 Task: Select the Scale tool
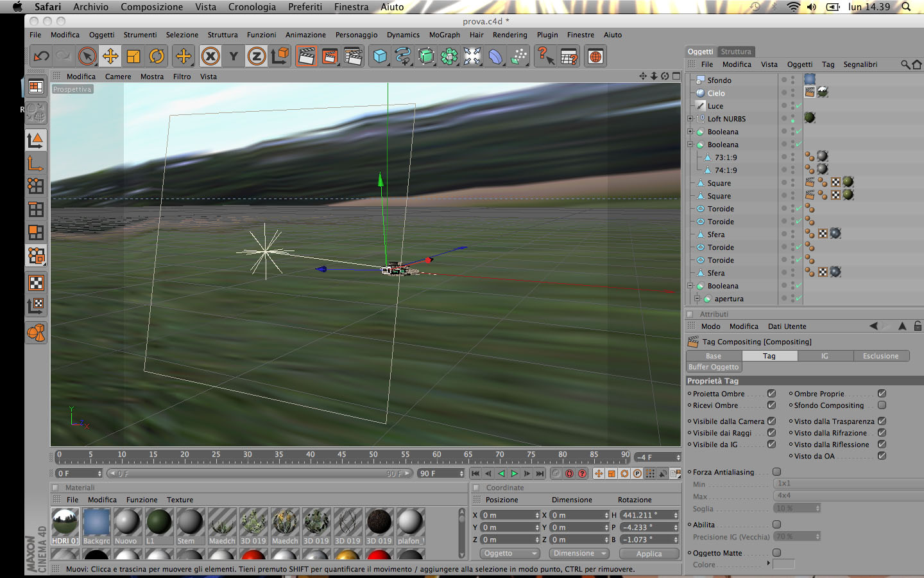[x=133, y=57]
